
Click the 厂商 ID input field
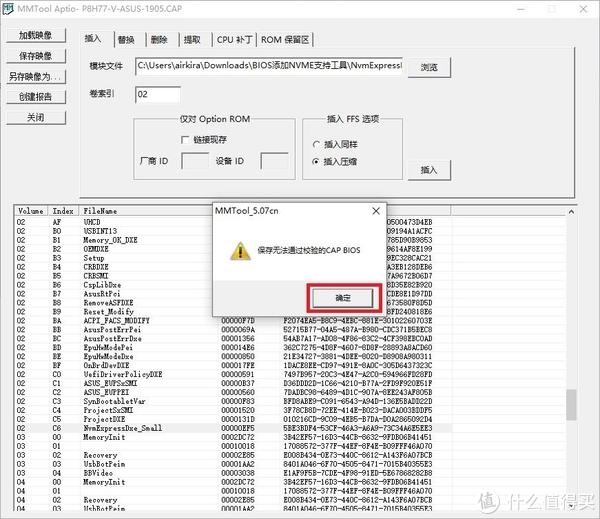[195, 161]
